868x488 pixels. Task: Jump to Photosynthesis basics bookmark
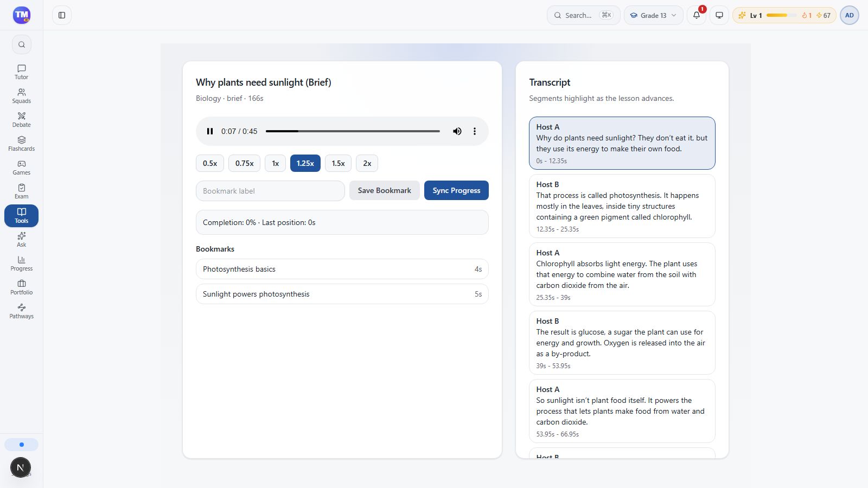pos(342,269)
